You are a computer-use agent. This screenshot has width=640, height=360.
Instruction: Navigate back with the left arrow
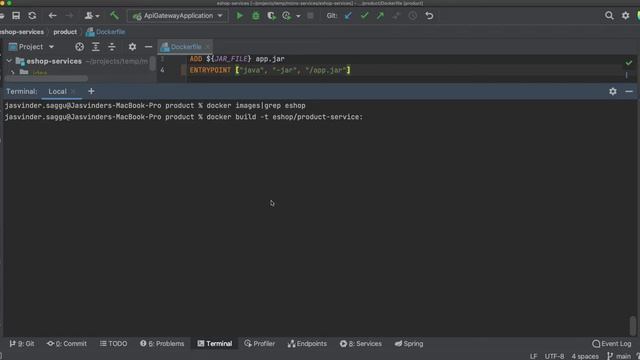pyautogui.click(x=52, y=16)
